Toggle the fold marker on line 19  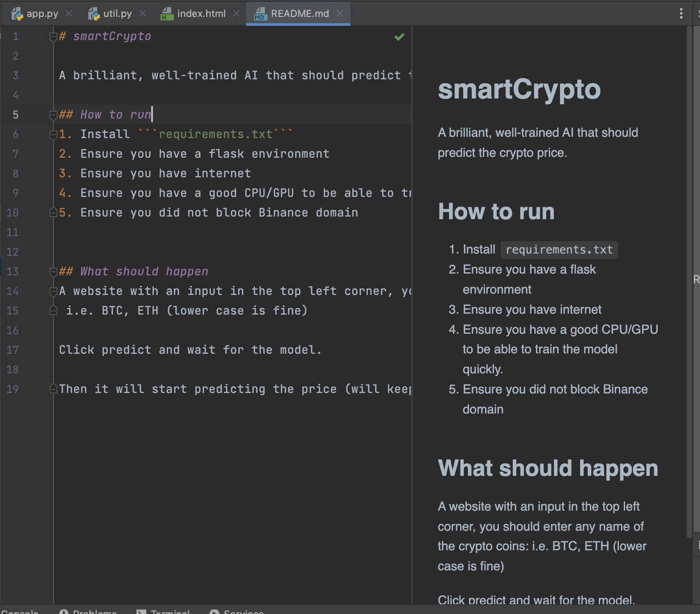(53, 389)
